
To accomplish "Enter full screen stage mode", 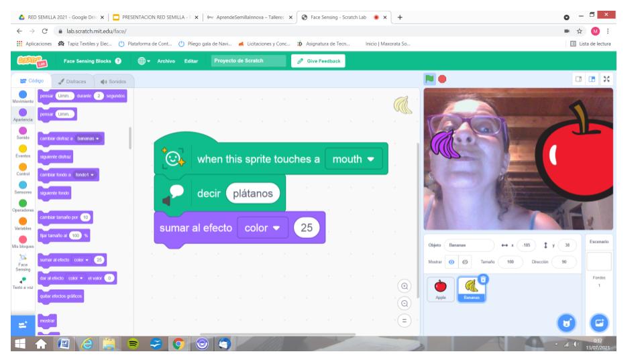I will pyautogui.click(x=606, y=78).
